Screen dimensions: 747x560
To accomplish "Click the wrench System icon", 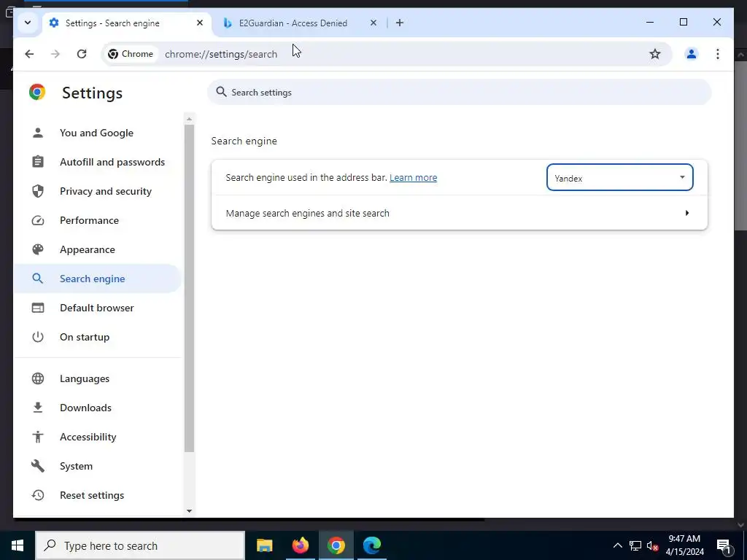I will click(x=38, y=466).
